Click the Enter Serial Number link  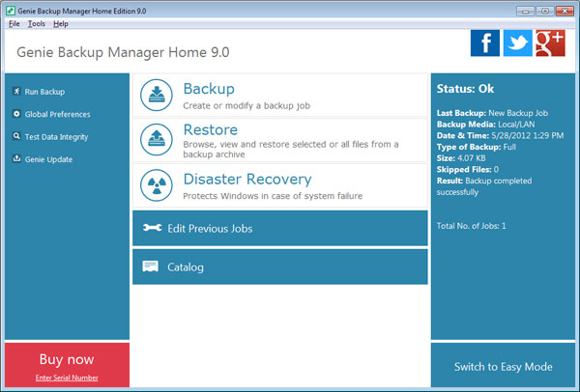pyautogui.click(x=66, y=377)
